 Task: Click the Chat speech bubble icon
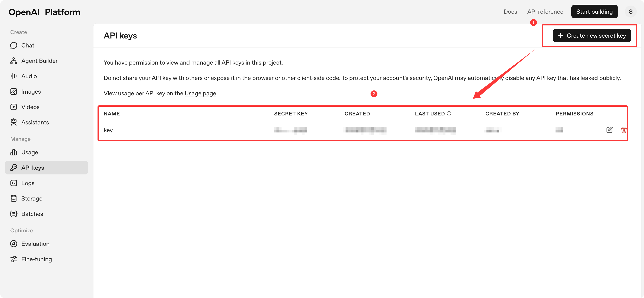tap(14, 45)
